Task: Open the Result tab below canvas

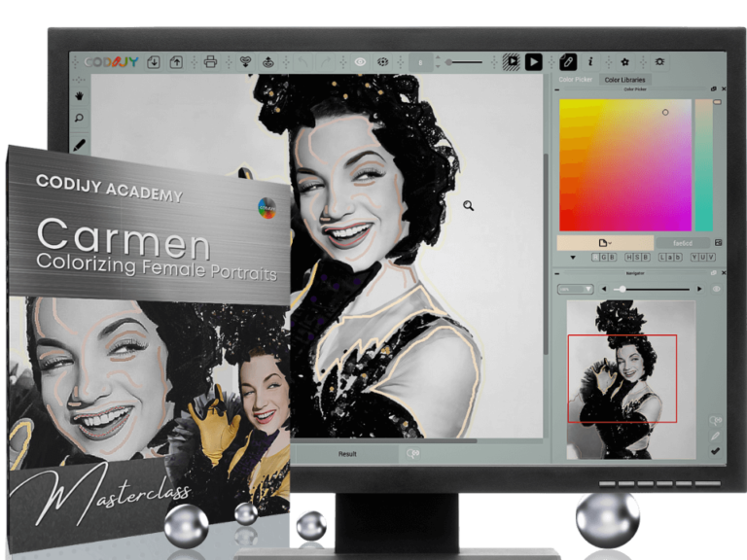Action: click(347, 454)
